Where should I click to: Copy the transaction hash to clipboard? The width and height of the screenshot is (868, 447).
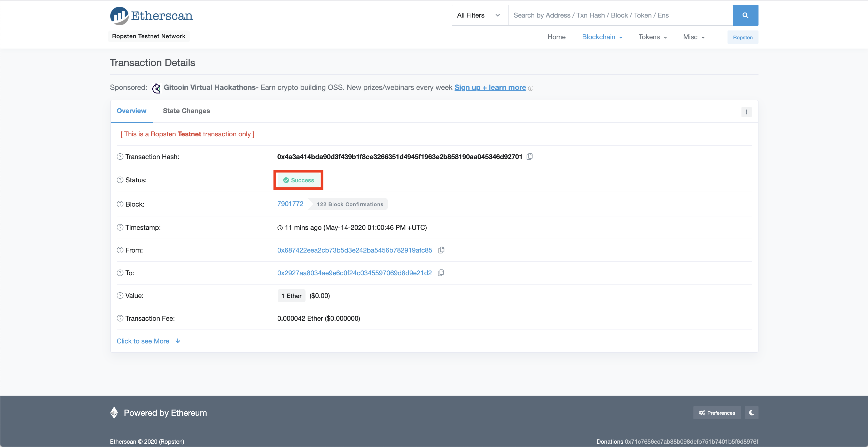(529, 157)
